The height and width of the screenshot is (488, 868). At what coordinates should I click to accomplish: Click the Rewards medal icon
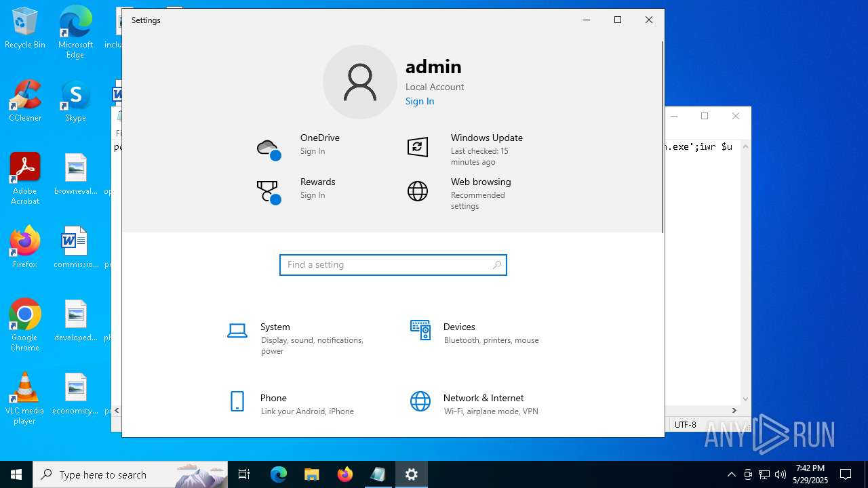pos(269,192)
